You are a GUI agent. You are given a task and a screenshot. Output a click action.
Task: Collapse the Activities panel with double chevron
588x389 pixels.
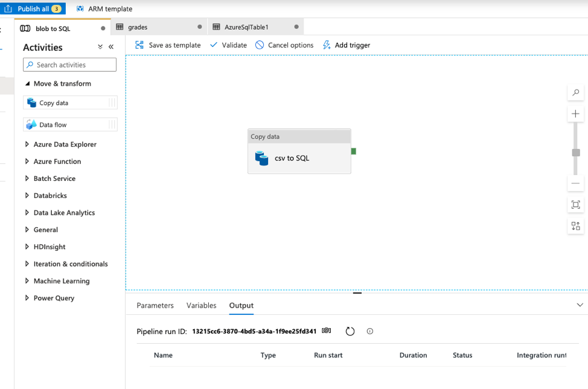click(111, 47)
